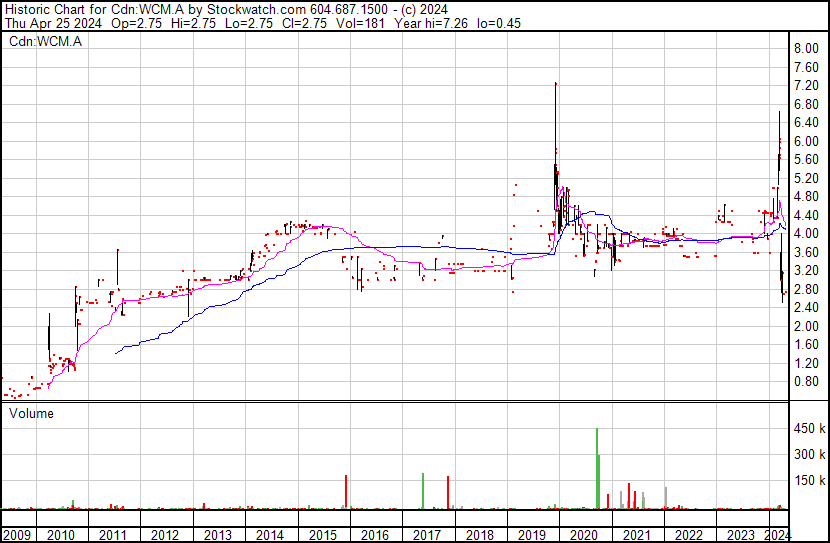Click the 450 k volume axis label

(807, 428)
